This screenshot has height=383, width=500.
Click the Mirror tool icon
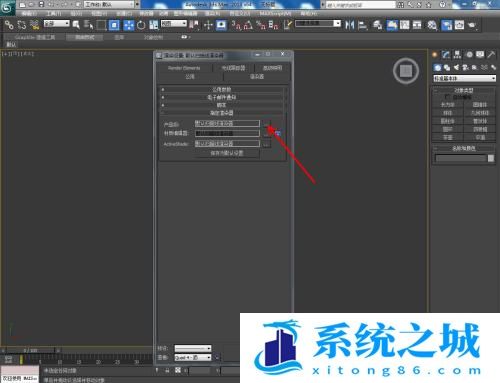(x=349, y=25)
